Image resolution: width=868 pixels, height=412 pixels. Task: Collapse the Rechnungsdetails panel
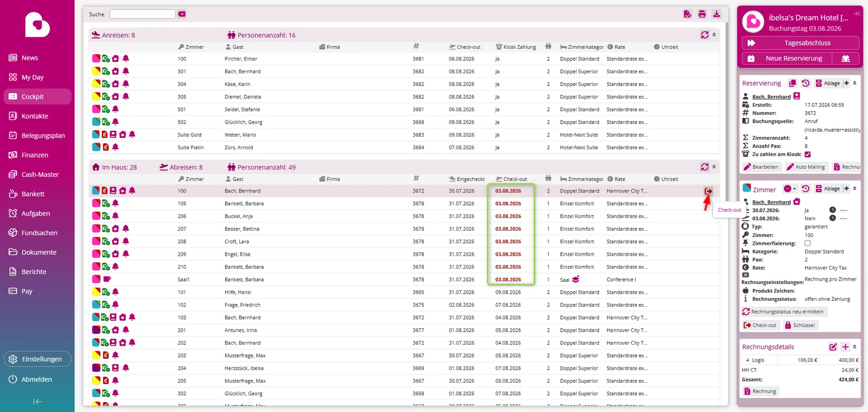point(855,347)
